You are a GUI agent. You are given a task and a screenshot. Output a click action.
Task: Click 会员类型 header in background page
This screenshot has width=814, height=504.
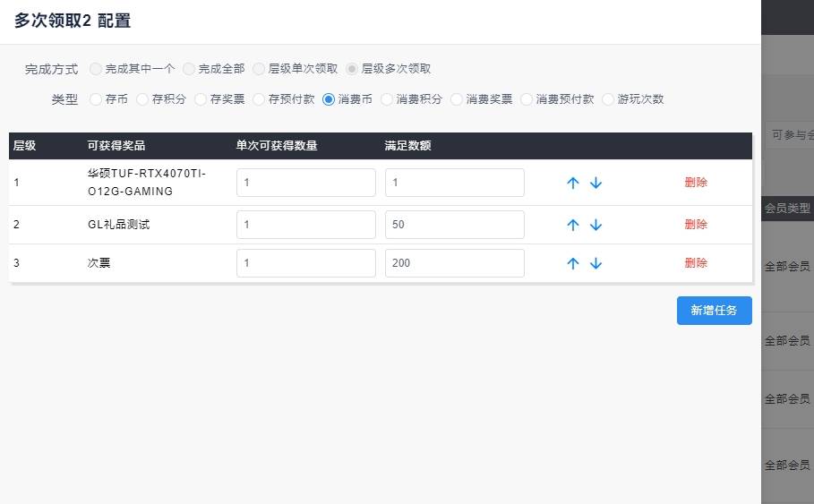click(x=787, y=209)
